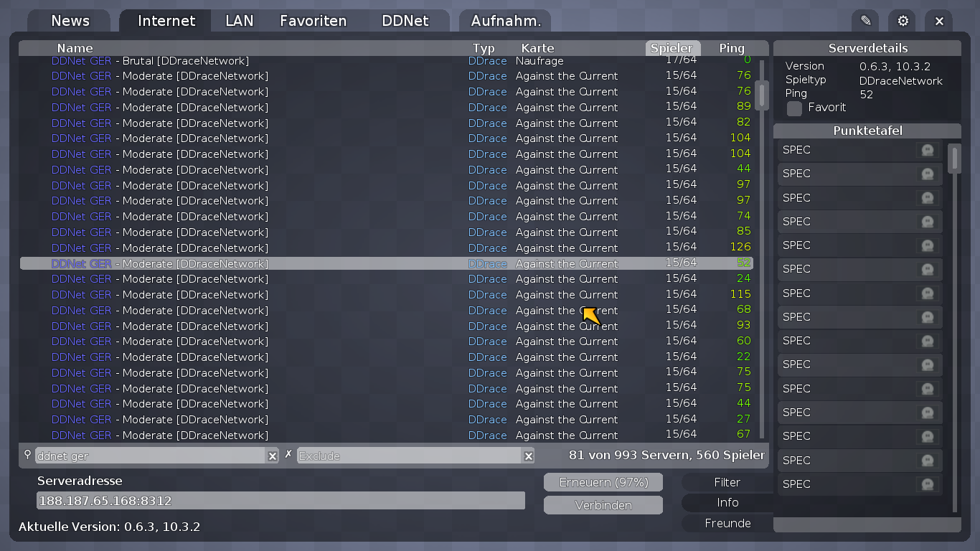Click the Erneuern refresh button

(603, 482)
